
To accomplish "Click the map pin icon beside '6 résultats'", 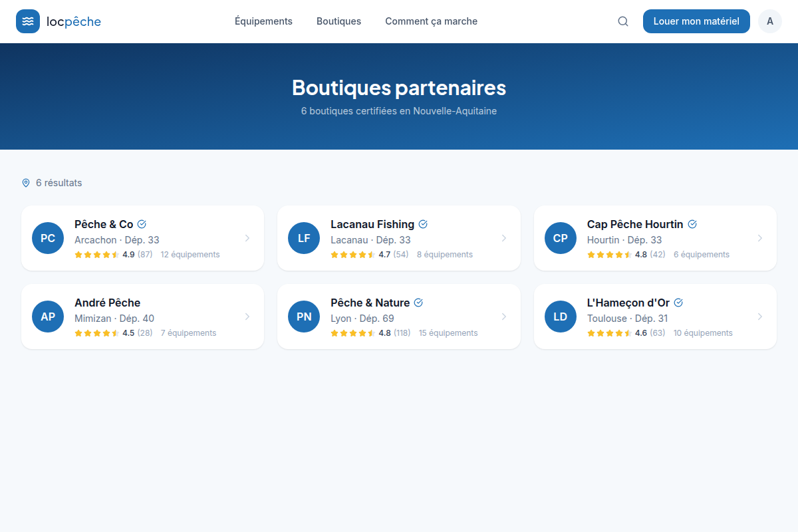I will coord(26,183).
